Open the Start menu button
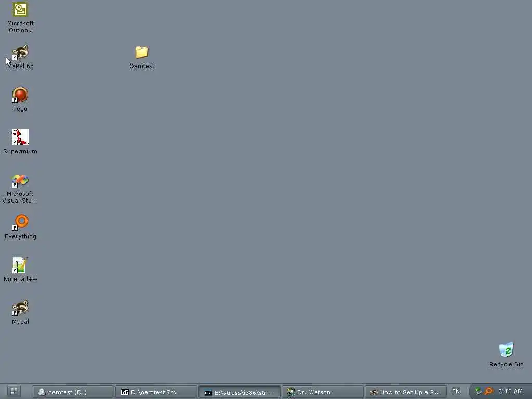Screen dimensions: 532x399 pos(14,391)
